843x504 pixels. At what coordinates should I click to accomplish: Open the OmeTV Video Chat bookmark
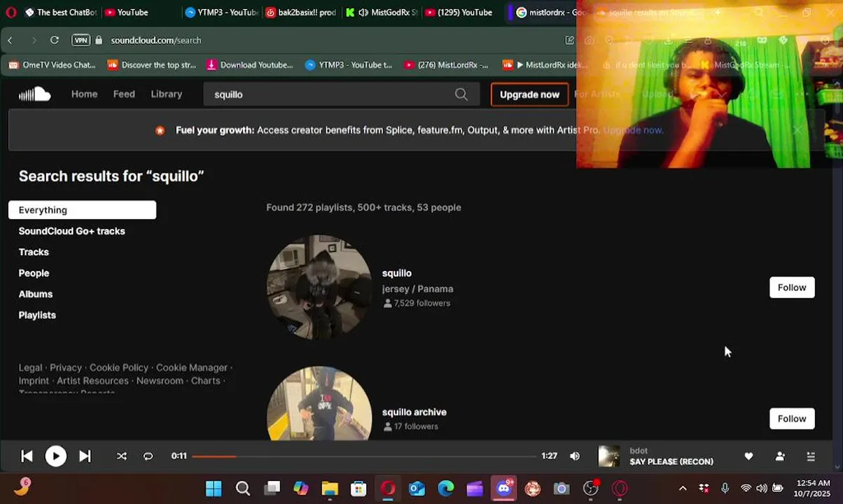[x=52, y=65]
